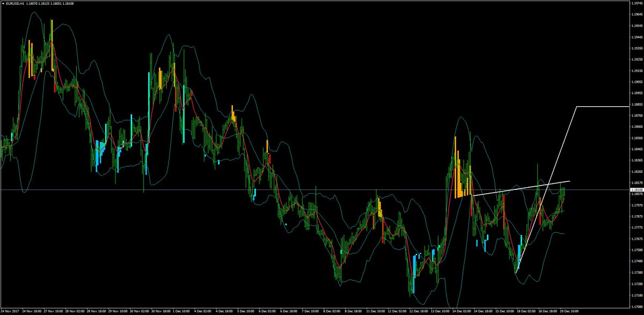The image size is (644, 315).
Task: Click the 1.18855 price axis label
Action: tap(636, 105)
